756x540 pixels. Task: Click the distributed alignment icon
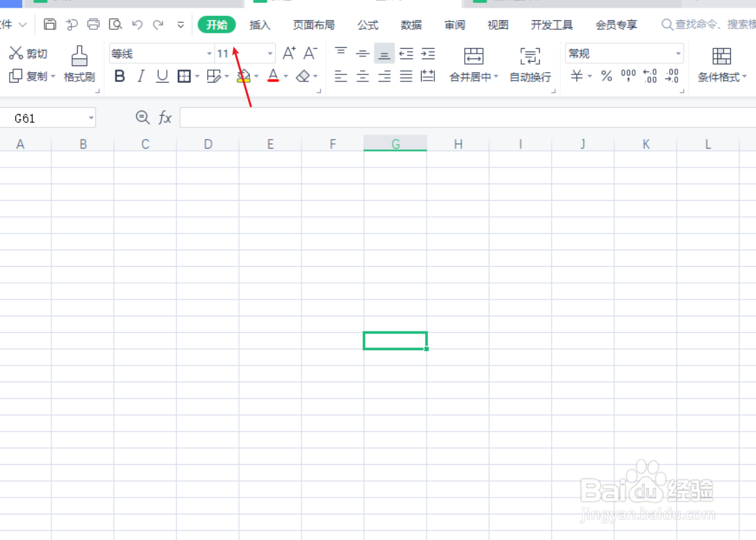click(x=428, y=76)
